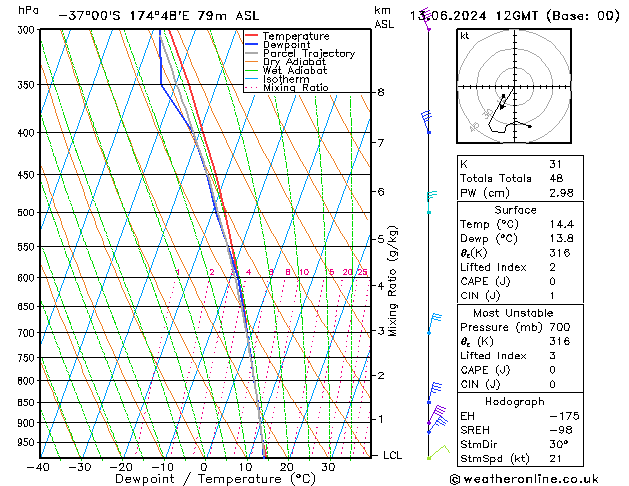This screenshot has width=629, height=486.
Task: Click the mixing ratio 10 label
Action: tap(304, 272)
